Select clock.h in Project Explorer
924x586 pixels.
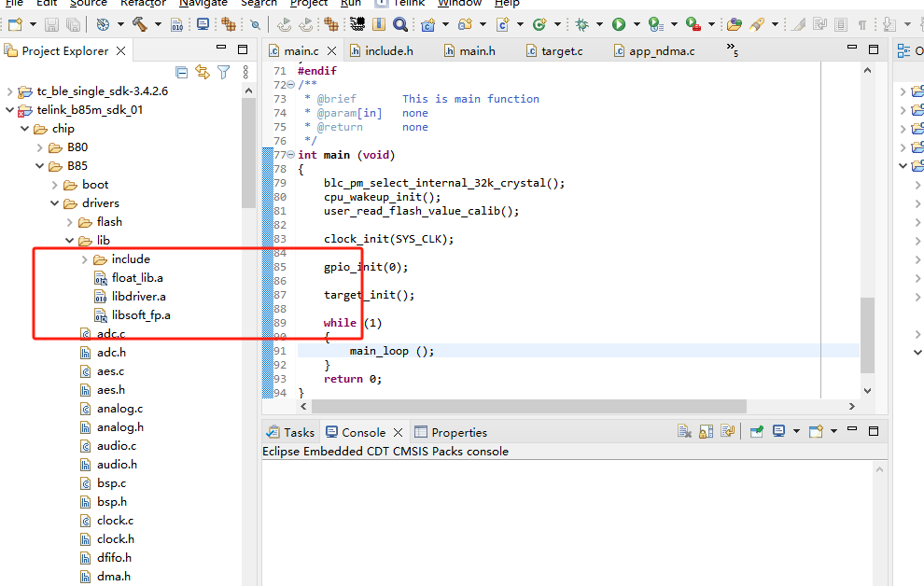(x=116, y=539)
